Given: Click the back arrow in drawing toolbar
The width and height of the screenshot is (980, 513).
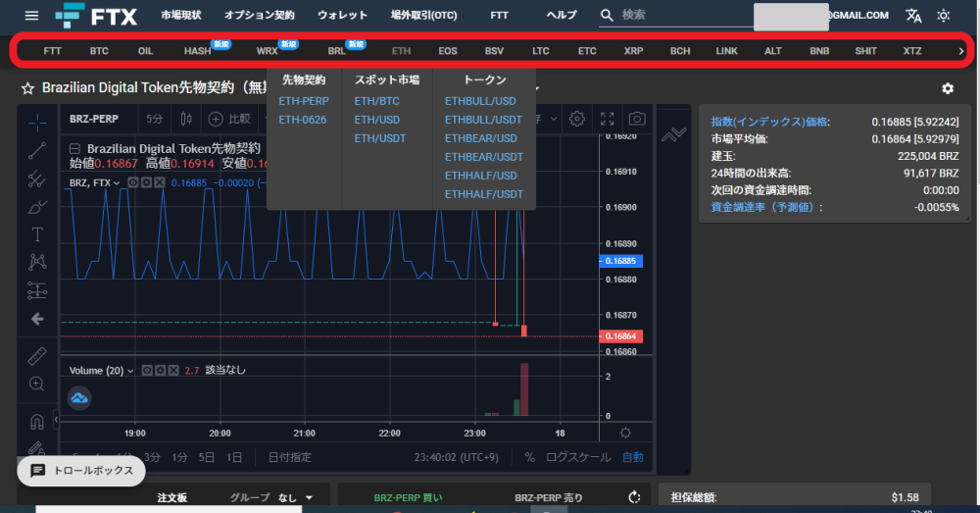Looking at the screenshot, I should [x=37, y=319].
